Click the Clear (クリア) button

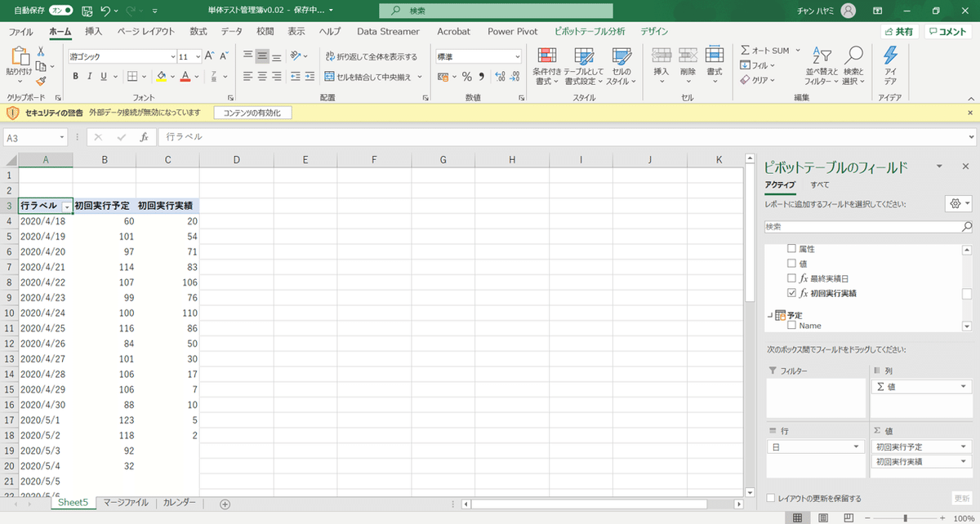(757, 80)
